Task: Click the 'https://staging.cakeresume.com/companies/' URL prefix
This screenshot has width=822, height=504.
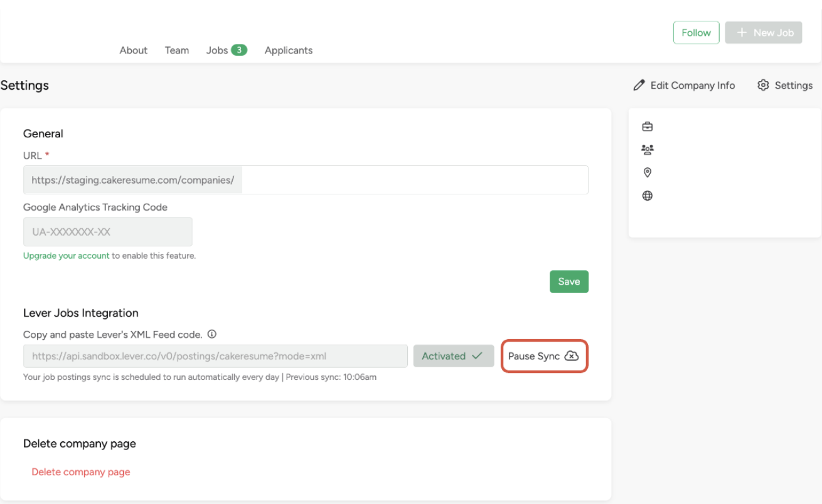Action: [x=133, y=180]
